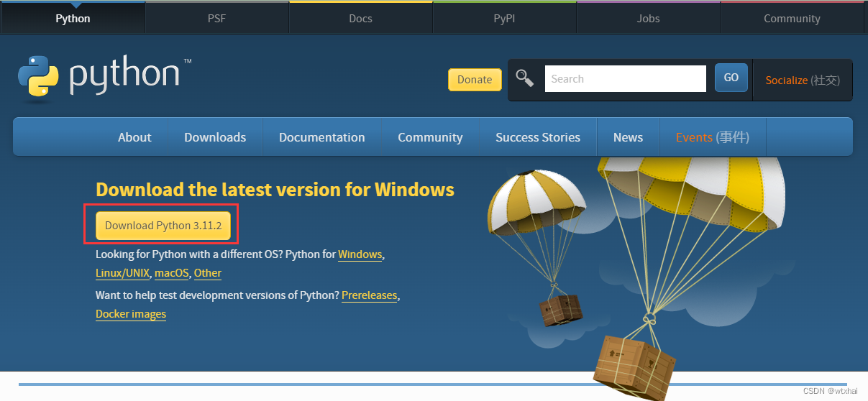This screenshot has width=868, height=401.
Task: Open the Community tab in top bar
Action: (x=792, y=18)
